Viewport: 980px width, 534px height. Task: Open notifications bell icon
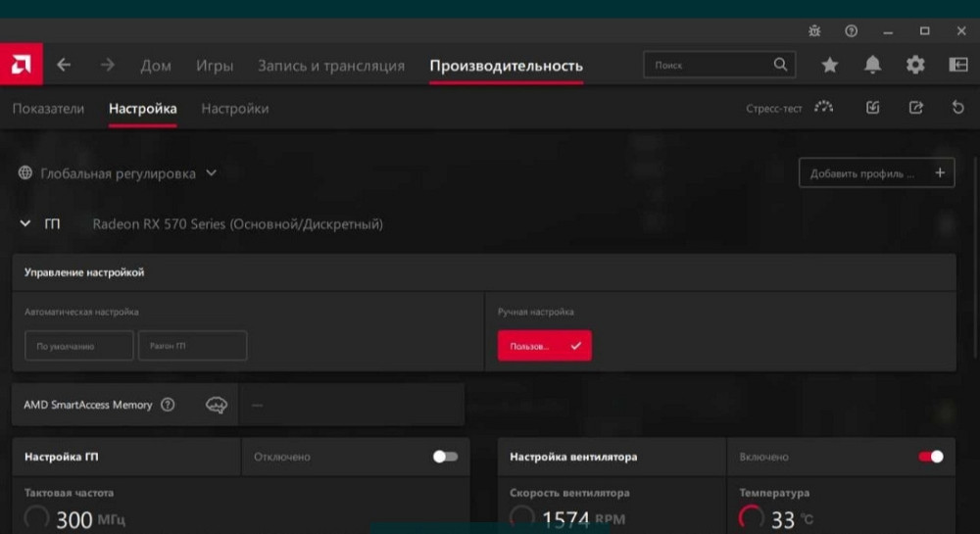(x=872, y=65)
